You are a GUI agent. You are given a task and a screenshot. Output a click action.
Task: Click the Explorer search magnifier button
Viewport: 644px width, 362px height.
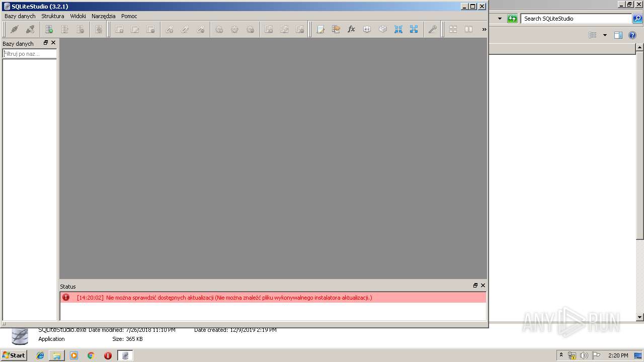637,19
